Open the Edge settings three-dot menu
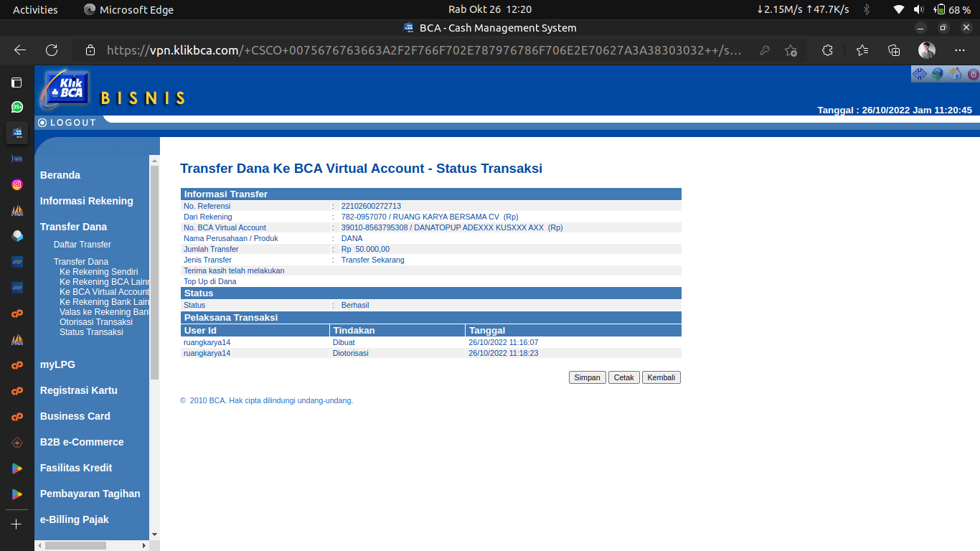 point(960,50)
